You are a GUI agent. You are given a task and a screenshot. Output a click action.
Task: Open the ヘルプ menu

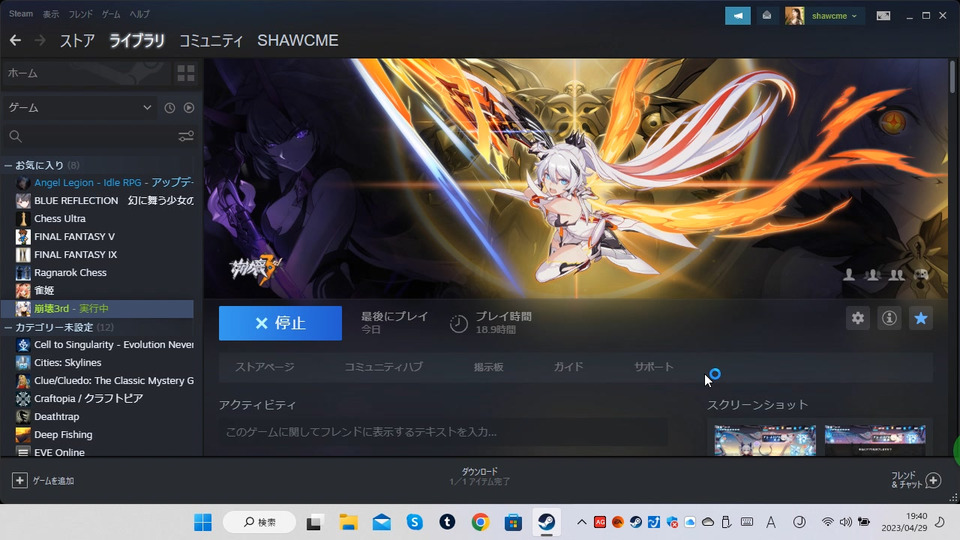pos(140,13)
